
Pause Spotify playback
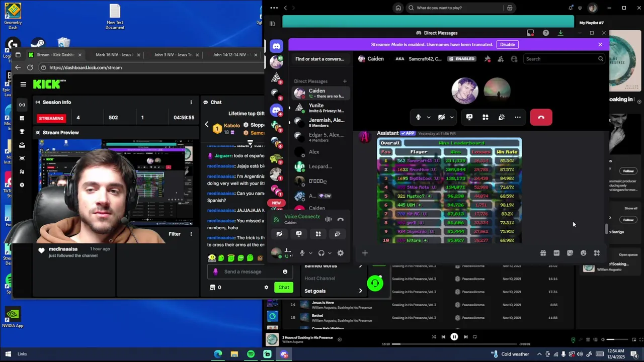454,337
